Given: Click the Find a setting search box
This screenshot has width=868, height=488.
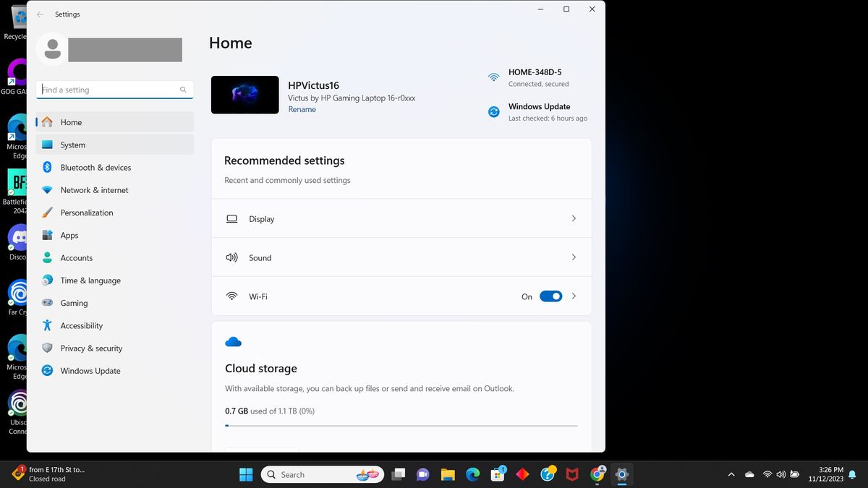Looking at the screenshot, I should coord(112,89).
